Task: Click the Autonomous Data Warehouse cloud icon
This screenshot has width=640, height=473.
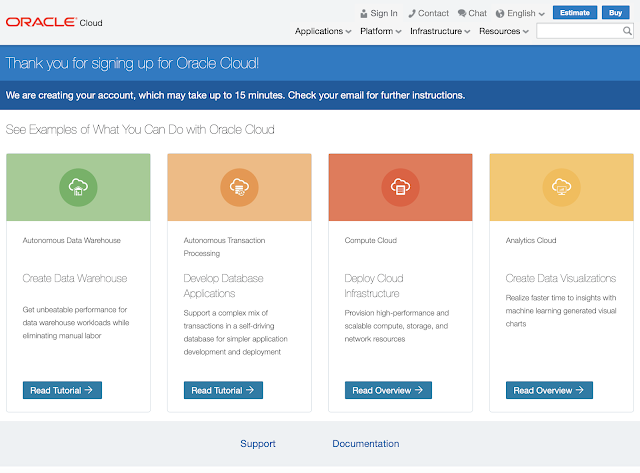Action: click(x=78, y=187)
